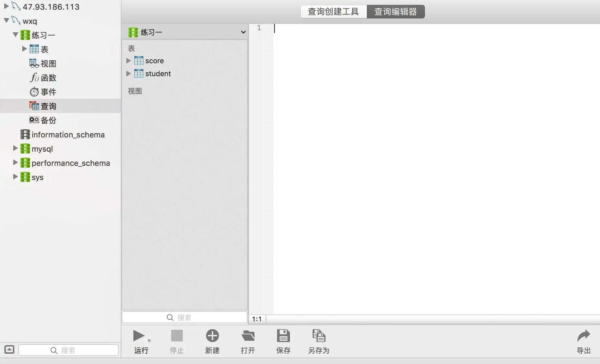This screenshot has height=364, width=600.
Task: Expand the student table node
Action: click(x=129, y=74)
